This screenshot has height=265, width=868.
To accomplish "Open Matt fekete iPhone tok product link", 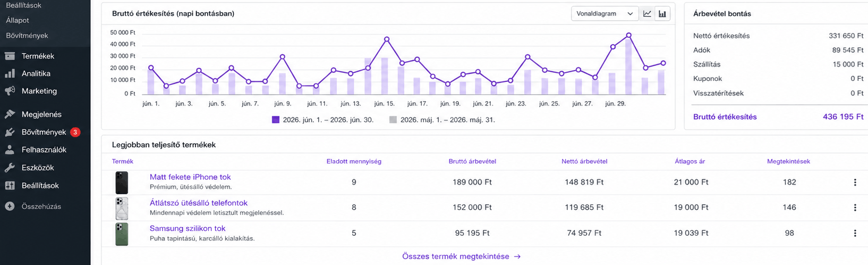I will 190,177.
